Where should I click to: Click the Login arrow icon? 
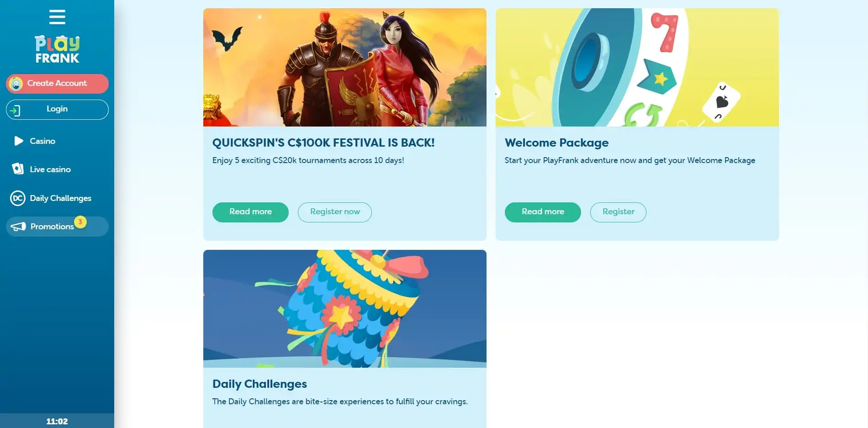point(15,110)
